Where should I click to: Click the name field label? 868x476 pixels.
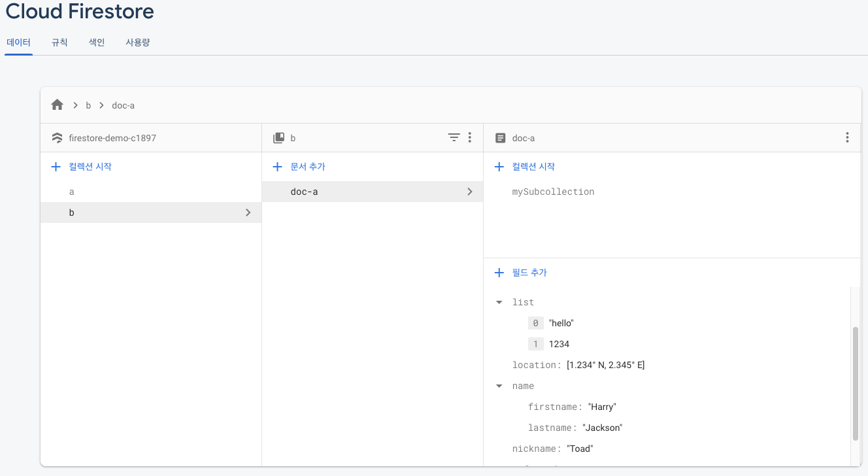[x=523, y=386]
